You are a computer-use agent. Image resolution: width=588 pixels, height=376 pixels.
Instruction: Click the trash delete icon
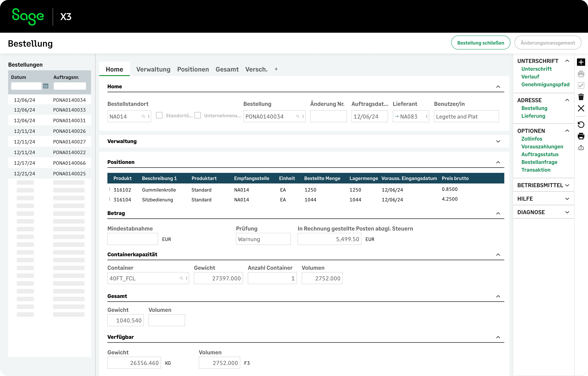tap(581, 97)
